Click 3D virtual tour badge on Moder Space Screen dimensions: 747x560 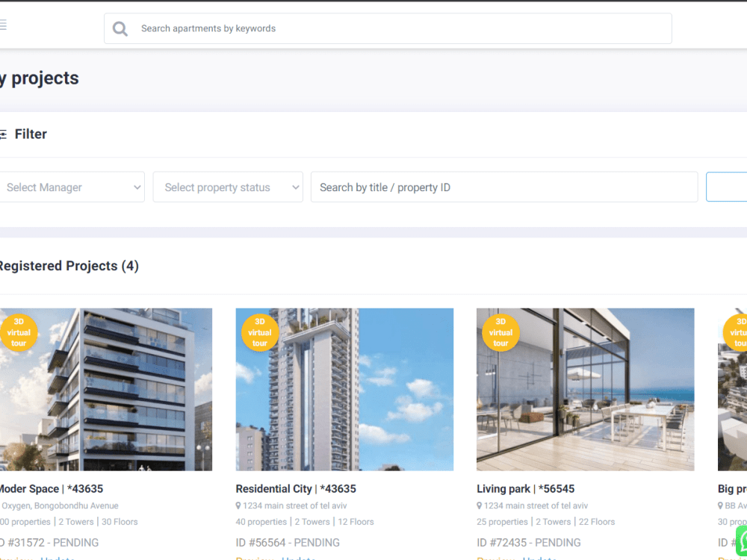click(19, 332)
